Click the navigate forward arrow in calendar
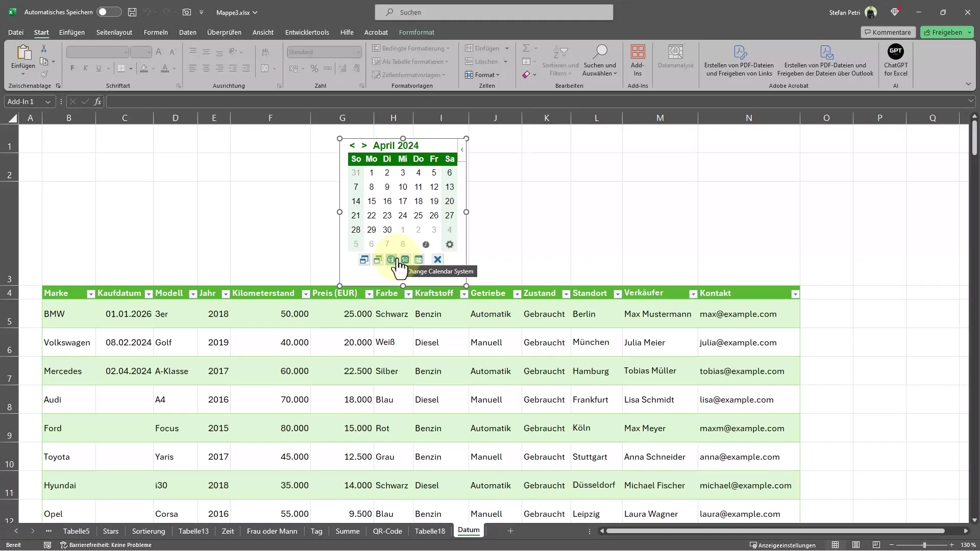Screen dimensions: 980x551 (x=364, y=145)
